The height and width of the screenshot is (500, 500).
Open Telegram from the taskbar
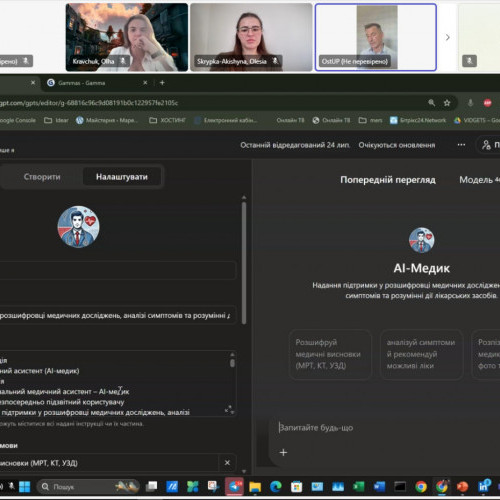point(234,487)
